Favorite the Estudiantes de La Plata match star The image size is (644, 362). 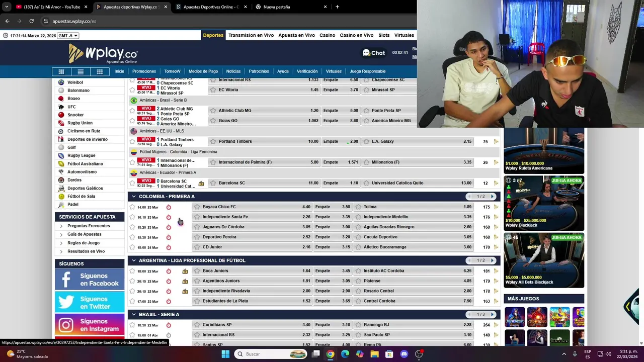pos(132,301)
